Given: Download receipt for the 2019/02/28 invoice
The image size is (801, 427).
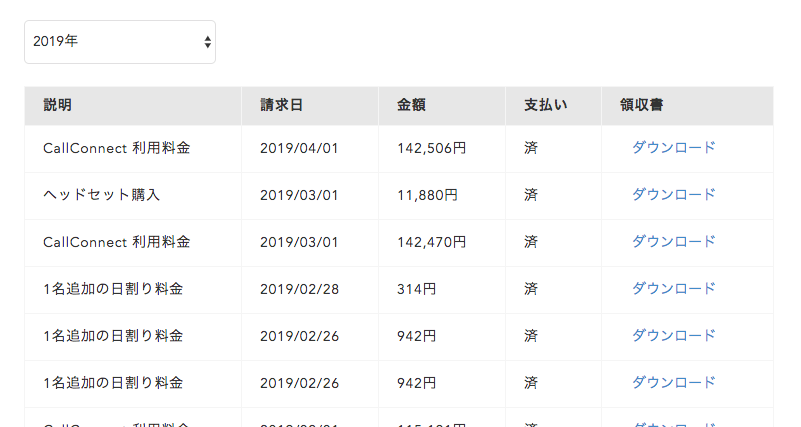Looking at the screenshot, I should pyautogui.click(x=673, y=289).
